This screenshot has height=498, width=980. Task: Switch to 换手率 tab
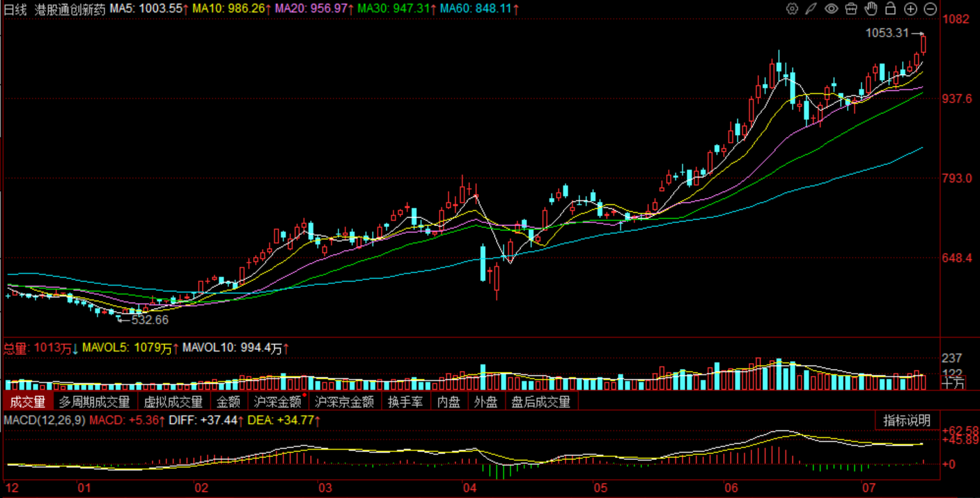tap(405, 402)
